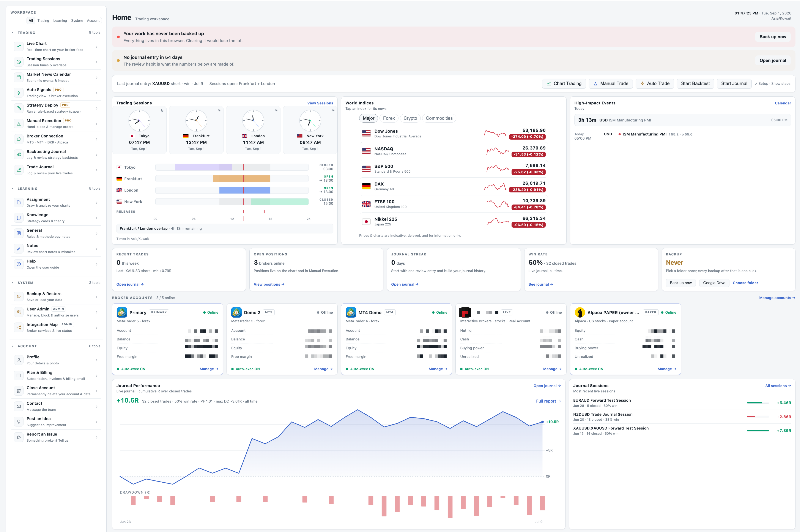Click Choose folder in Backup card
Viewport: 800px width, 532px height.
(x=745, y=283)
